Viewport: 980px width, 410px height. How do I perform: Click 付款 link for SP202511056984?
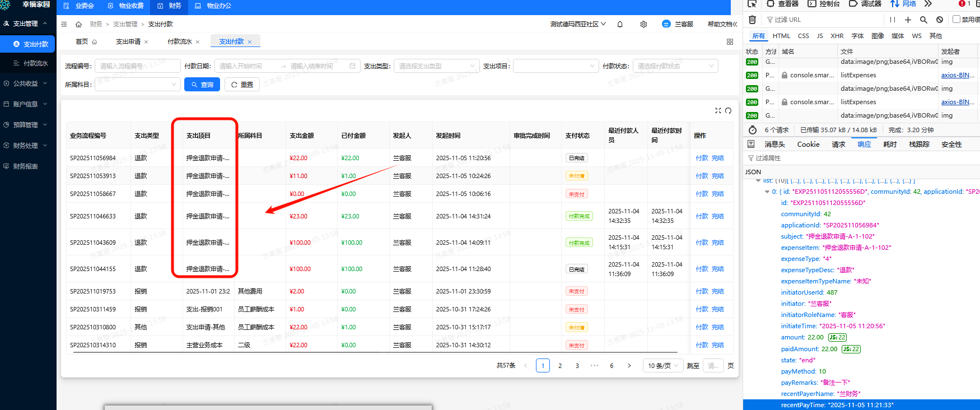[x=702, y=158]
